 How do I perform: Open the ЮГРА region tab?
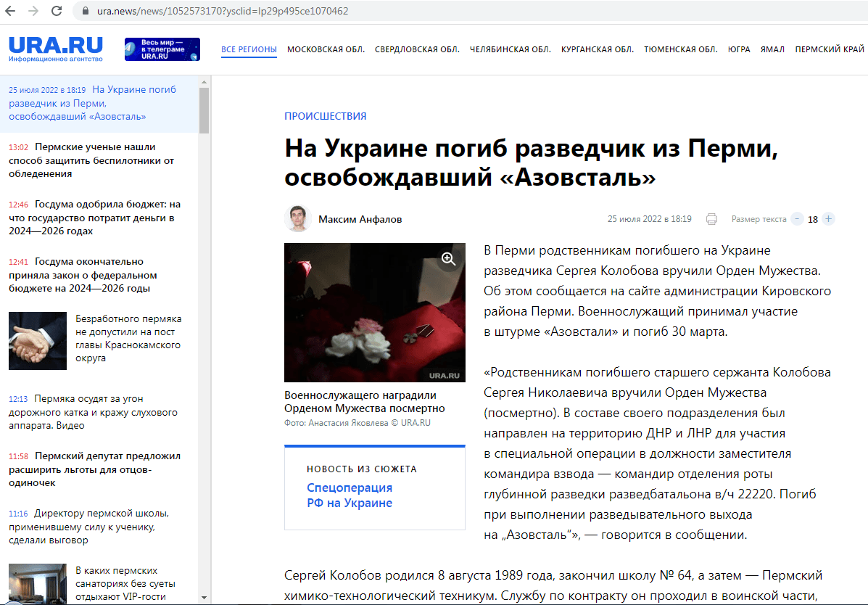(739, 49)
